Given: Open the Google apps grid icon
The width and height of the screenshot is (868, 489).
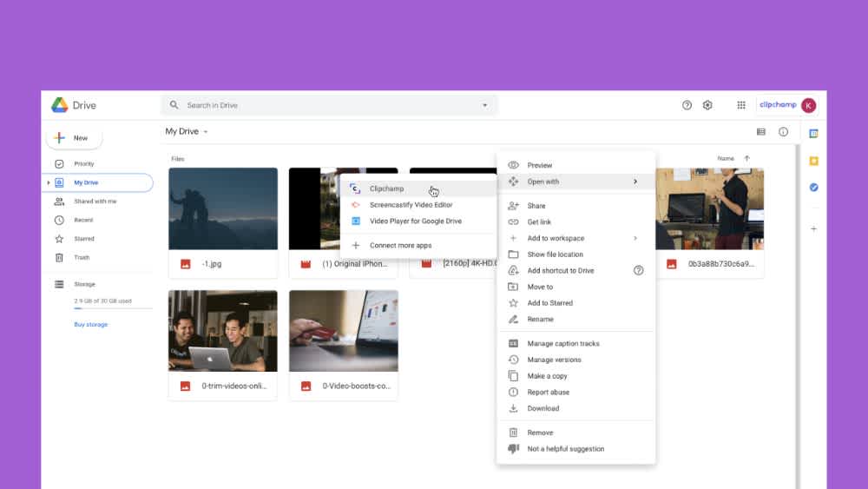Looking at the screenshot, I should coord(740,105).
